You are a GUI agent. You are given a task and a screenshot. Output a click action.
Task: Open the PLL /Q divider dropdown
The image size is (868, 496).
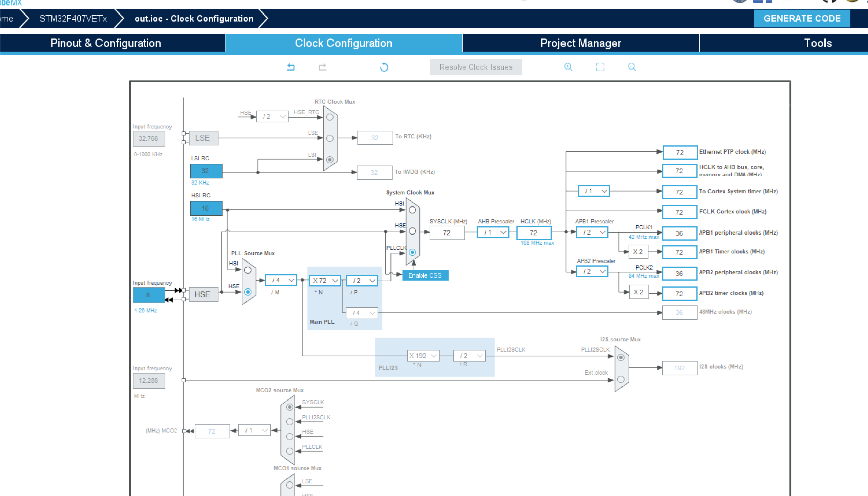pos(362,313)
